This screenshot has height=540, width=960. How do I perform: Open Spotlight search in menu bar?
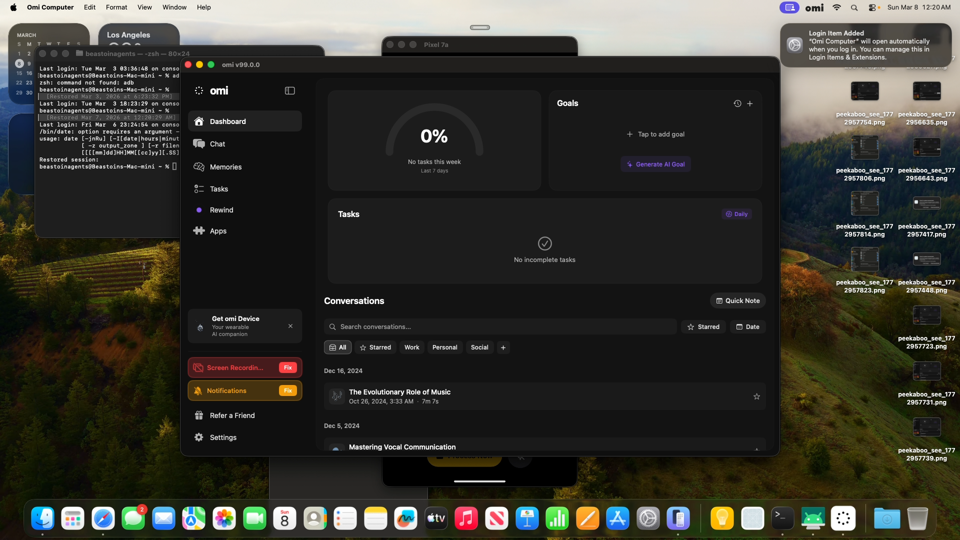point(854,7)
